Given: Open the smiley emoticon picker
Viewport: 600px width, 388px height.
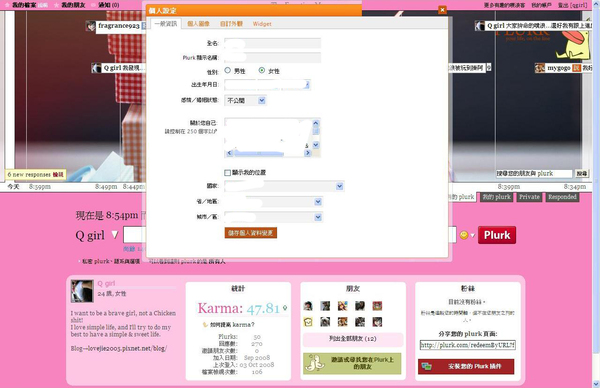Looking at the screenshot, I should point(463,235).
